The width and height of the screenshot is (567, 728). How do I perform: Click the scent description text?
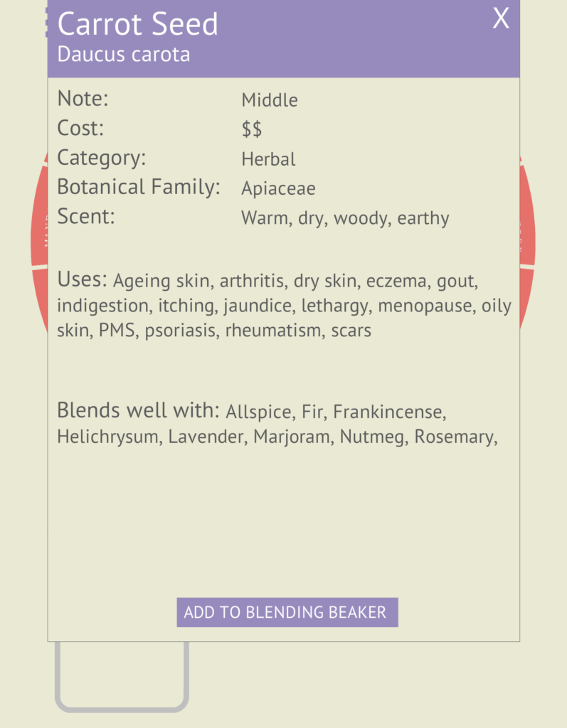pyautogui.click(x=345, y=218)
